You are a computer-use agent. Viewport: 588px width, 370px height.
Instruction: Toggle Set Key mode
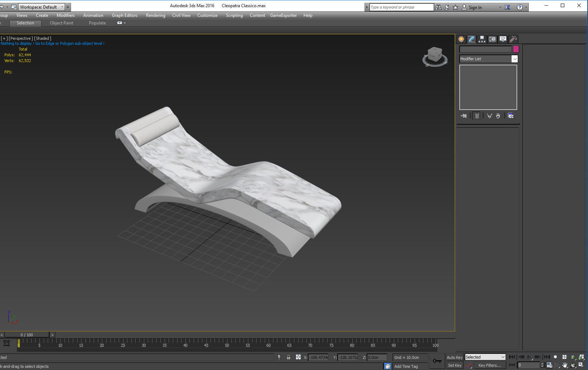coord(455,365)
